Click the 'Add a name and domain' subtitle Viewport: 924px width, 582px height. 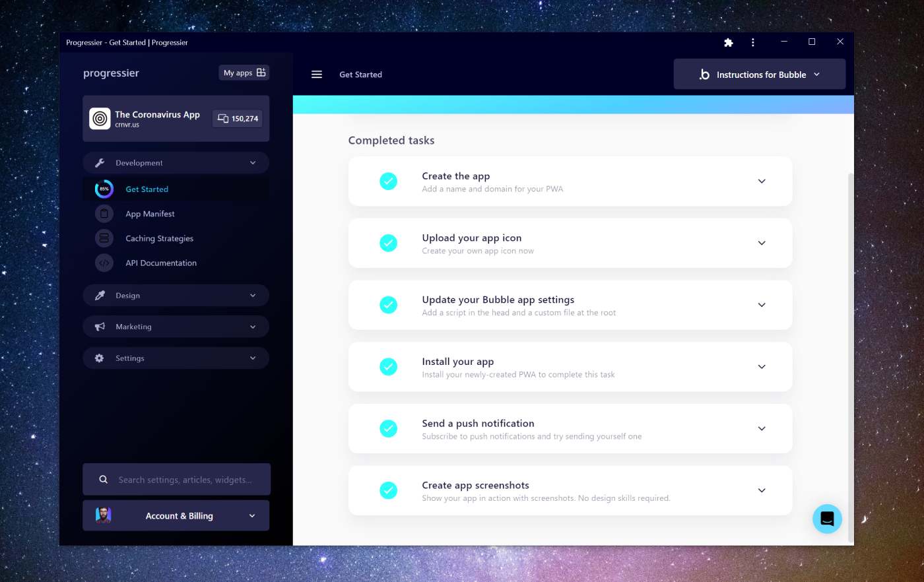click(x=493, y=189)
